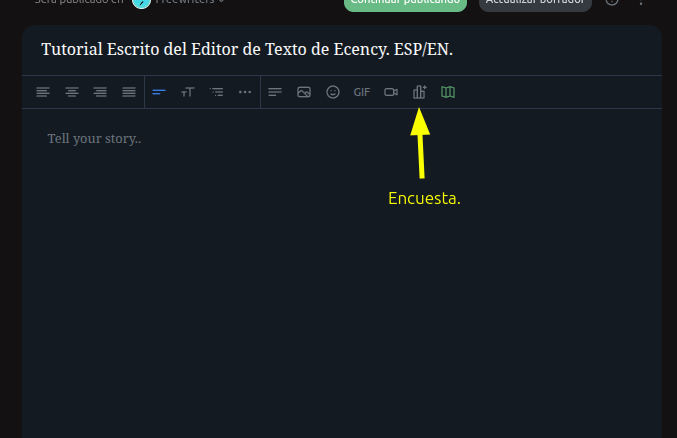
Task: Click the round icon beside Actualizar borrador
Action: point(612,2)
